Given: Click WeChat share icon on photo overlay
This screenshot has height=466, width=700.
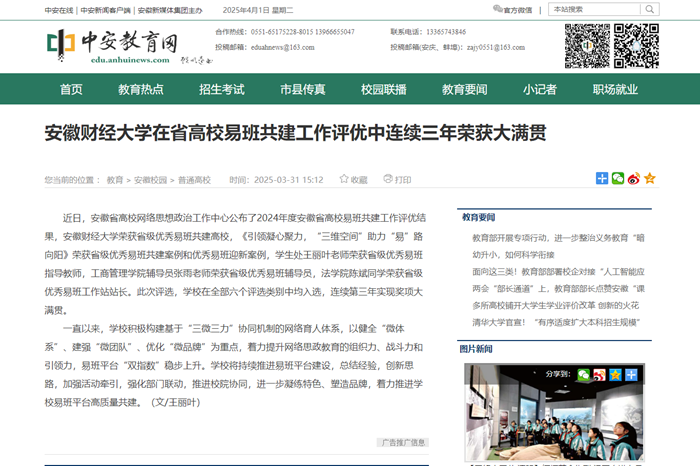Looking at the screenshot, I should click(x=583, y=375).
